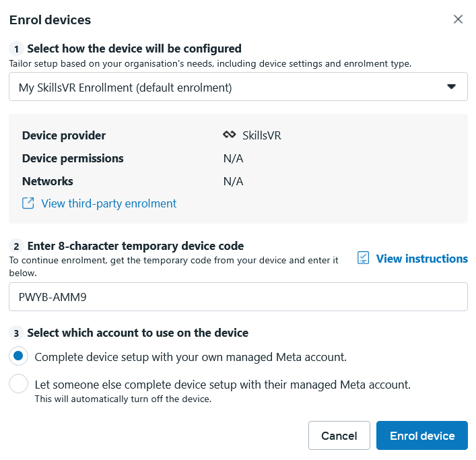
Task: Click the 'Let someone else complete device setup' label text
Action: (223, 385)
